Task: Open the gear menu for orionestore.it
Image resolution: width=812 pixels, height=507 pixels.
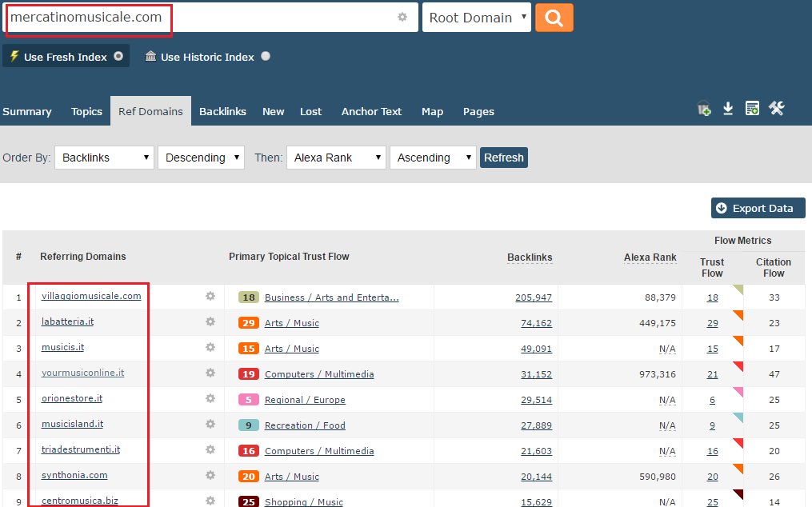Action: (210, 398)
